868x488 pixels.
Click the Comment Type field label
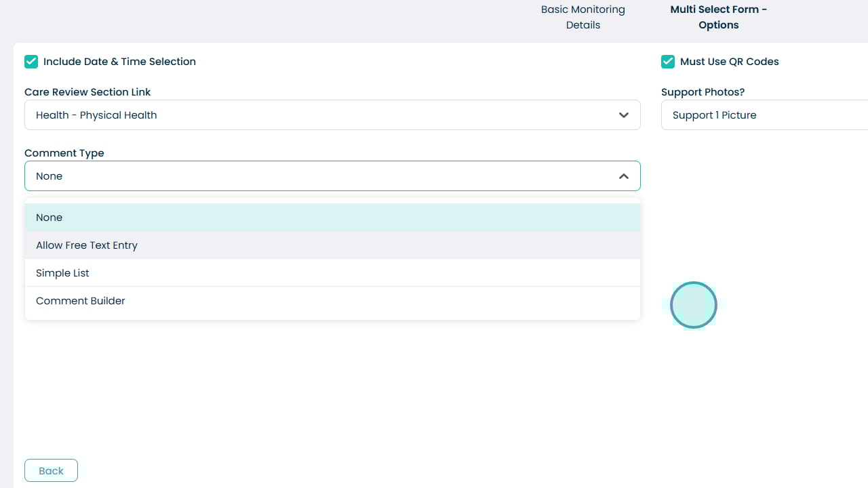click(64, 153)
